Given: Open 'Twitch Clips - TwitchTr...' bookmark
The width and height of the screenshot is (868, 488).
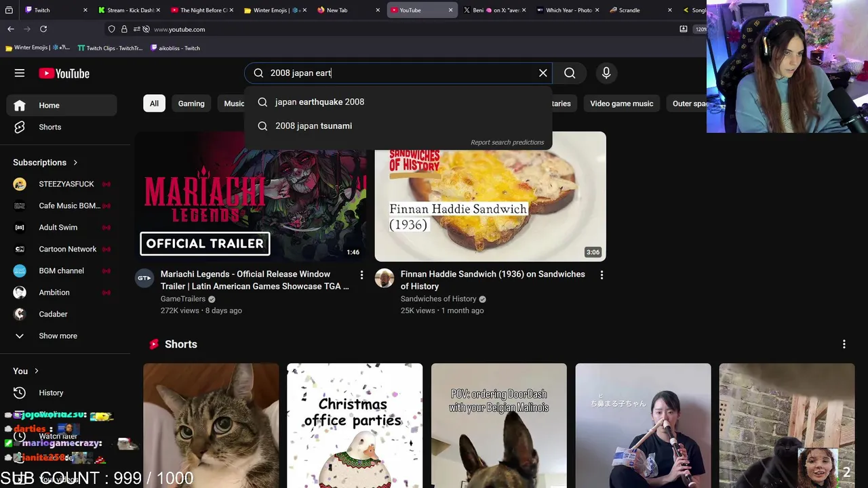Looking at the screenshot, I should tap(110, 48).
